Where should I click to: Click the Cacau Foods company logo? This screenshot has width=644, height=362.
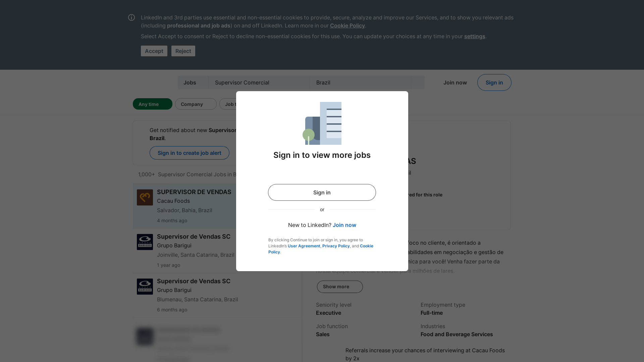pos(145,197)
